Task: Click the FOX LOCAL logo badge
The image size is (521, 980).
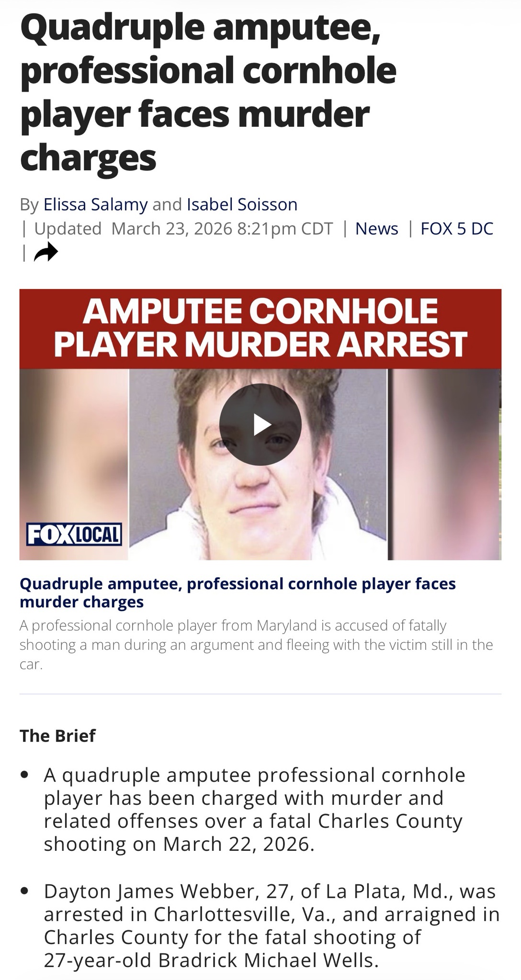Action: tap(74, 535)
